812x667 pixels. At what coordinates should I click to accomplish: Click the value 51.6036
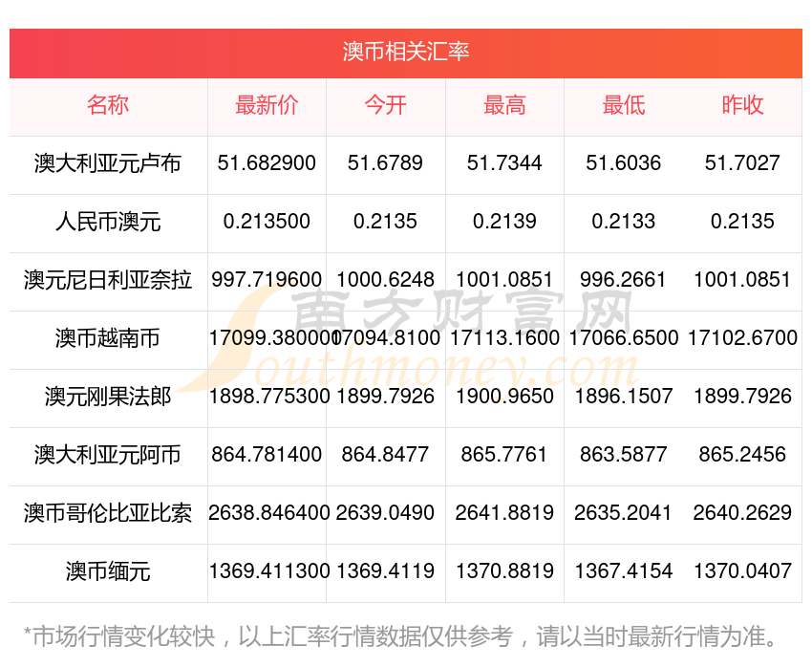pos(624,163)
